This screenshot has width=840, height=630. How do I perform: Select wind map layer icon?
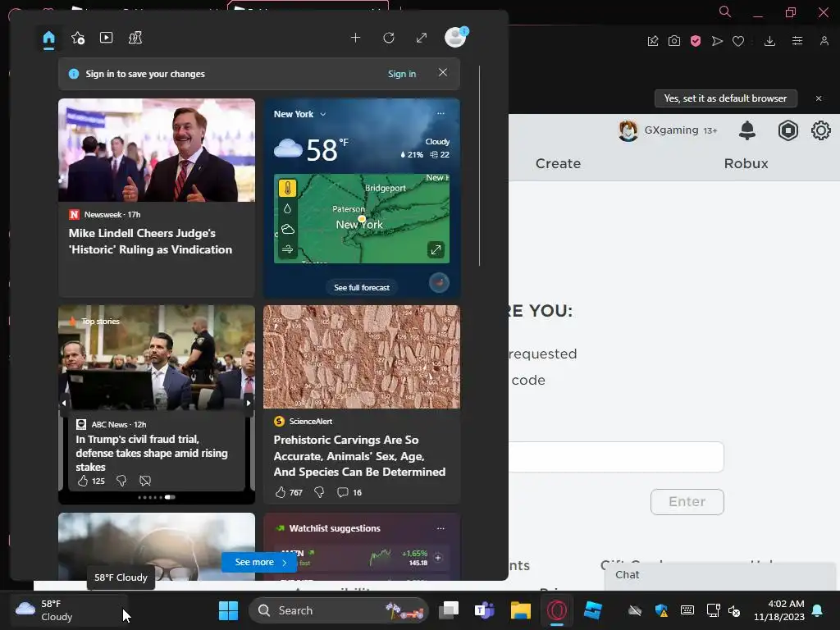pos(288,249)
